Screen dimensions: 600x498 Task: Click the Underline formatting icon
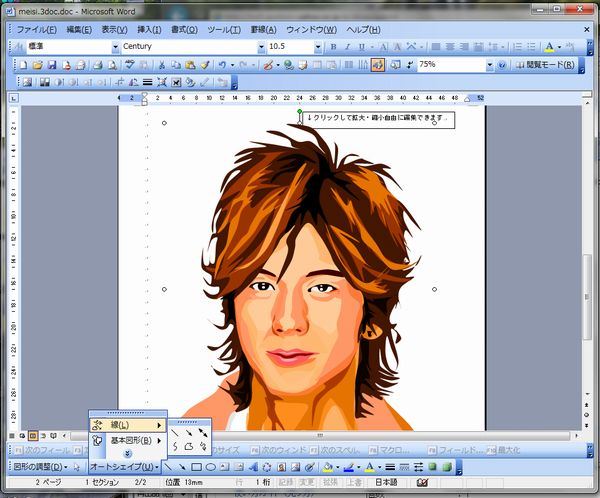(x=362, y=47)
